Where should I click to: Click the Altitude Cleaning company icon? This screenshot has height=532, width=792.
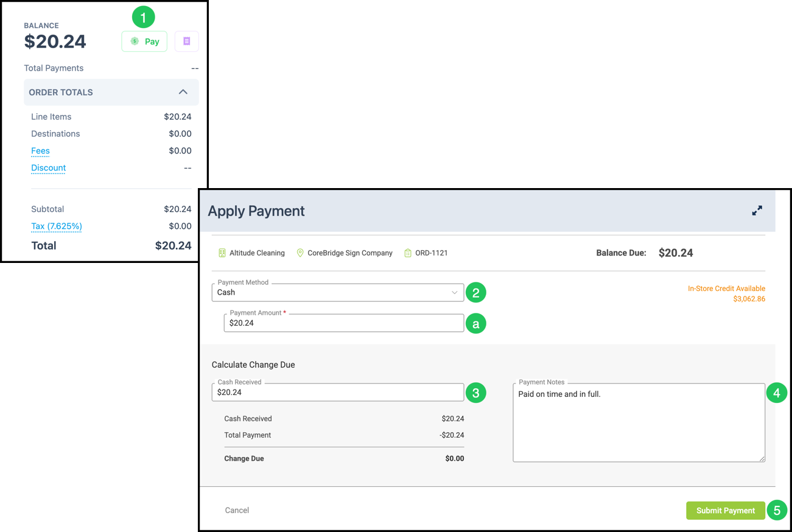(222, 253)
